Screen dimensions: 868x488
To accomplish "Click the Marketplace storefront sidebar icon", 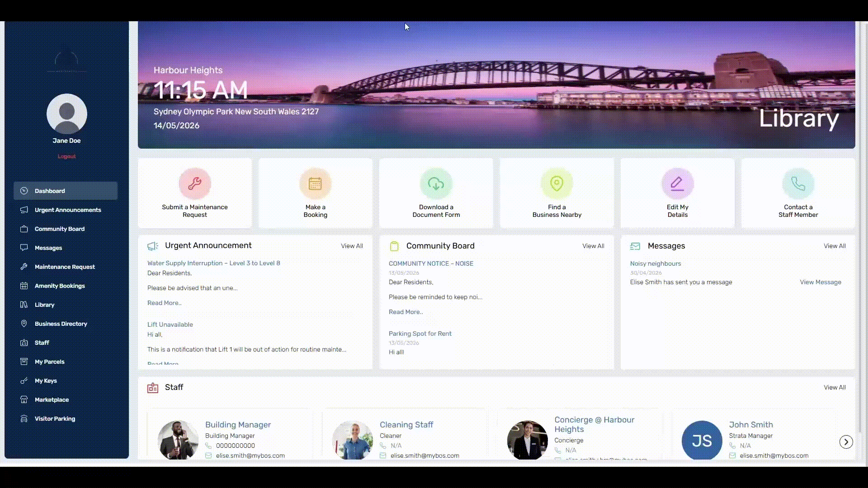I will pyautogui.click(x=24, y=399).
